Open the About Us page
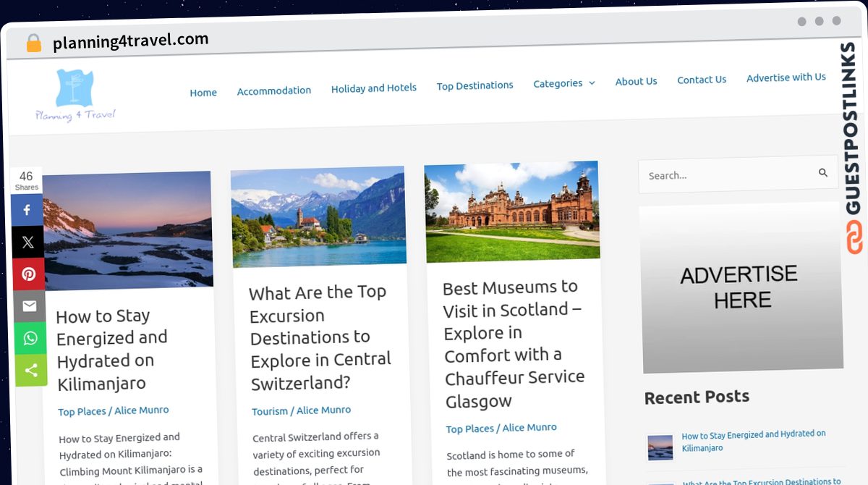Screen dimensions: 868x485 (637, 81)
